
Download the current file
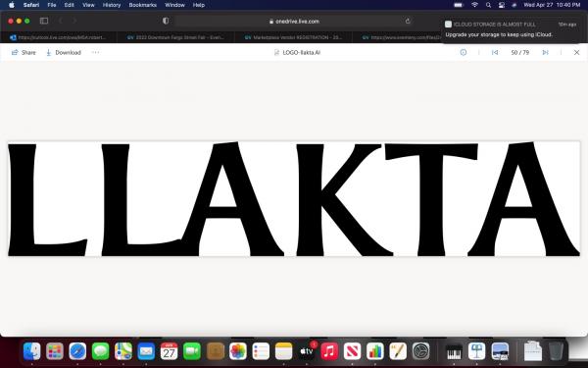[64, 53]
